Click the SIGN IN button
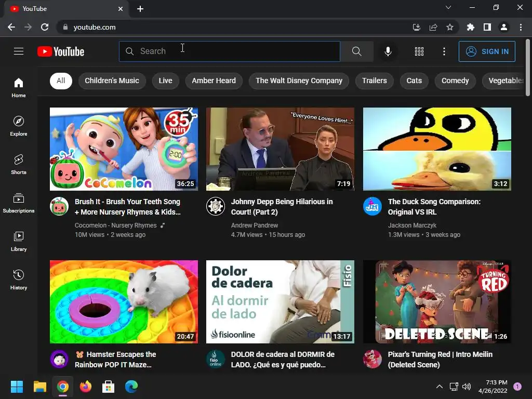 (487, 51)
